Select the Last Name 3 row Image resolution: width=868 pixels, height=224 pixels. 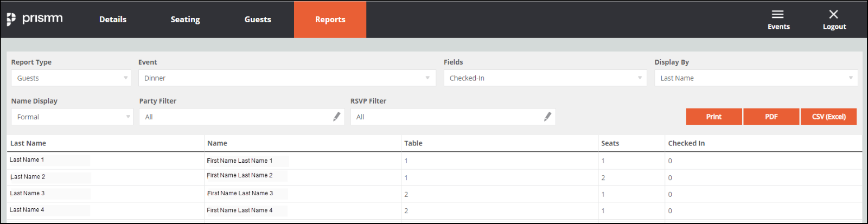tap(434, 194)
